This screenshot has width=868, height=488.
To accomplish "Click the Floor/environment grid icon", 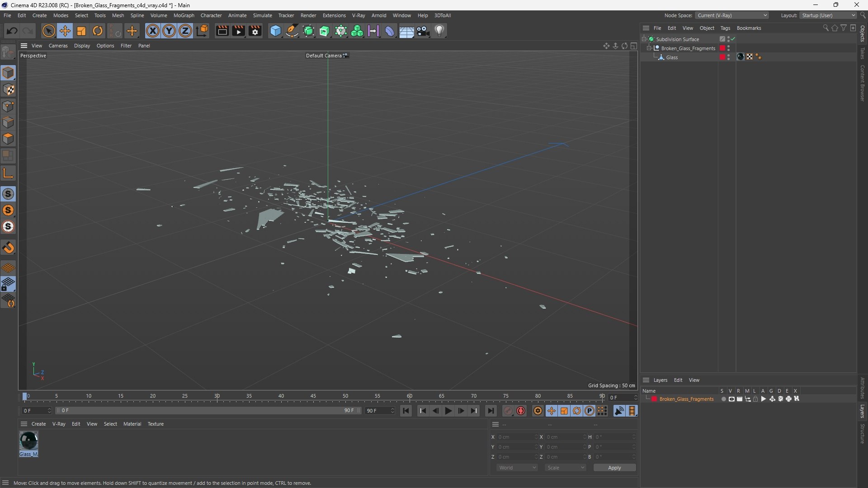I will pos(406,31).
